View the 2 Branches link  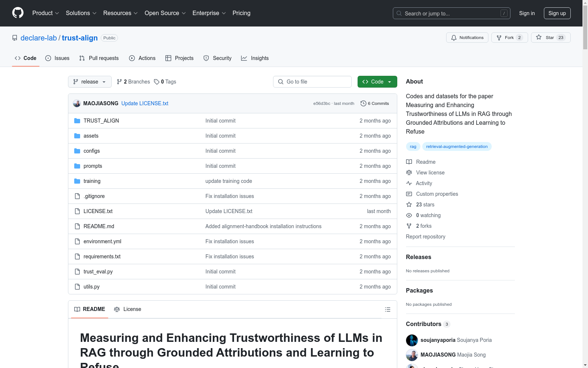(133, 82)
